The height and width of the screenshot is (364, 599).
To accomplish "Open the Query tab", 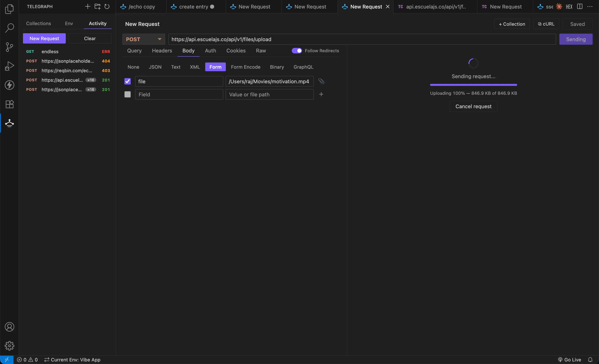I will point(134,50).
